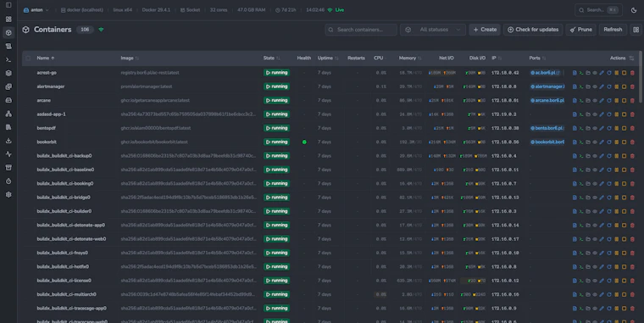This screenshot has height=323, width=644.
Task: Open the global Search box at top
Action: coord(598,10)
